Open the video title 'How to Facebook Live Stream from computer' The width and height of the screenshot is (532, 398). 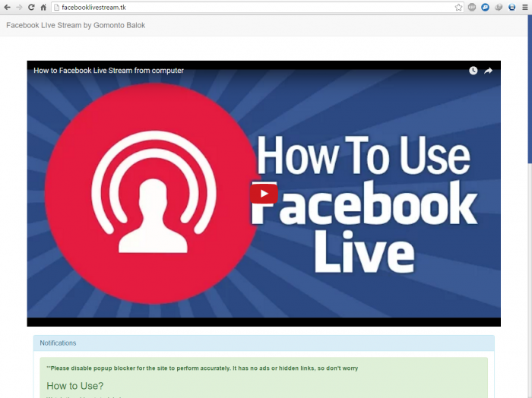pos(109,71)
